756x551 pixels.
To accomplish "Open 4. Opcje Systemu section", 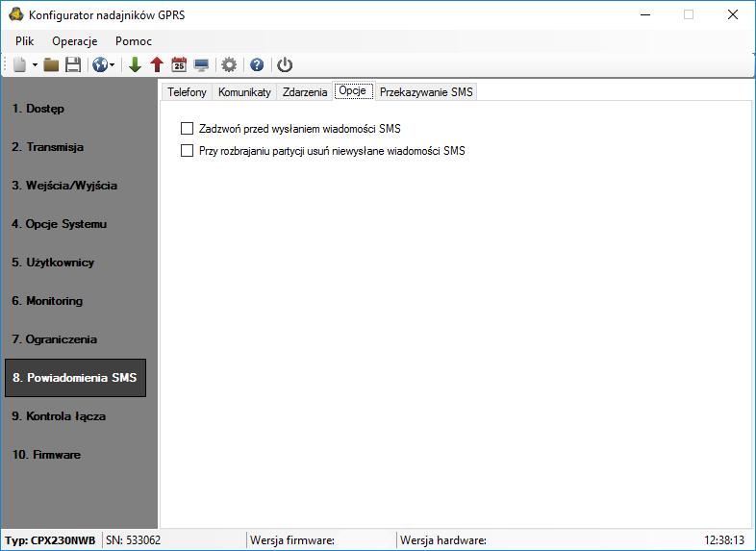I will tap(60, 224).
